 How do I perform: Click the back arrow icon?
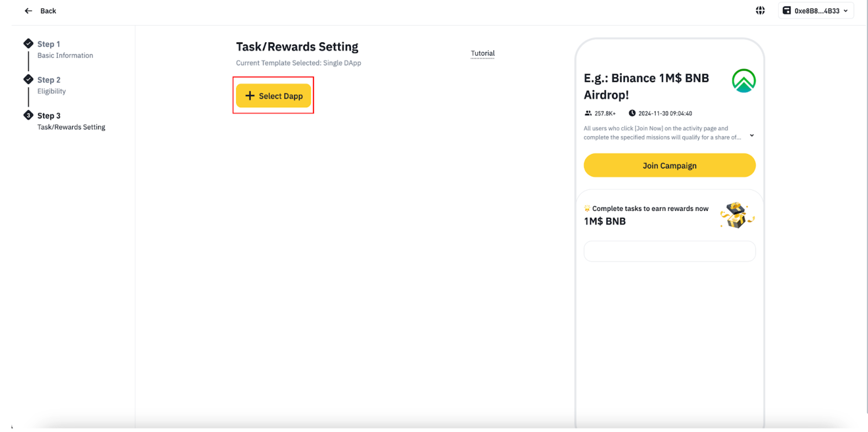[28, 11]
